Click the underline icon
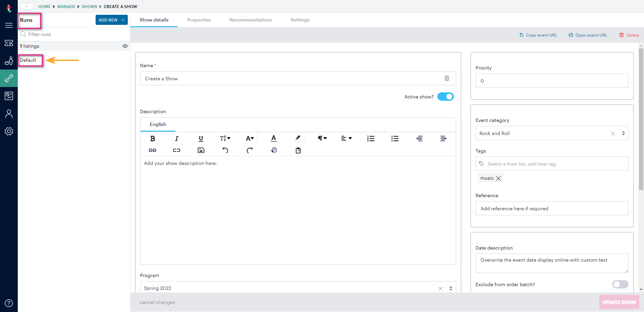Viewport: 644px width, 312px height. pyautogui.click(x=201, y=138)
